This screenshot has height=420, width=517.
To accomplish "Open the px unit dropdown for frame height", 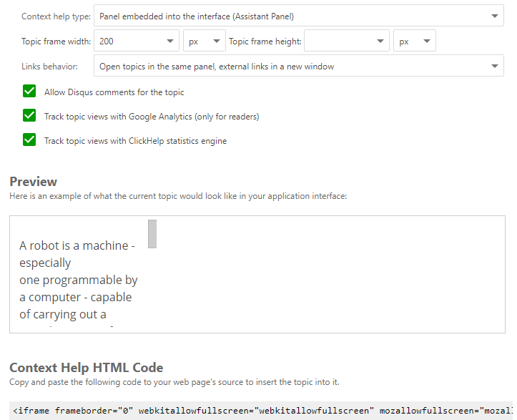I will pyautogui.click(x=415, y=41).
